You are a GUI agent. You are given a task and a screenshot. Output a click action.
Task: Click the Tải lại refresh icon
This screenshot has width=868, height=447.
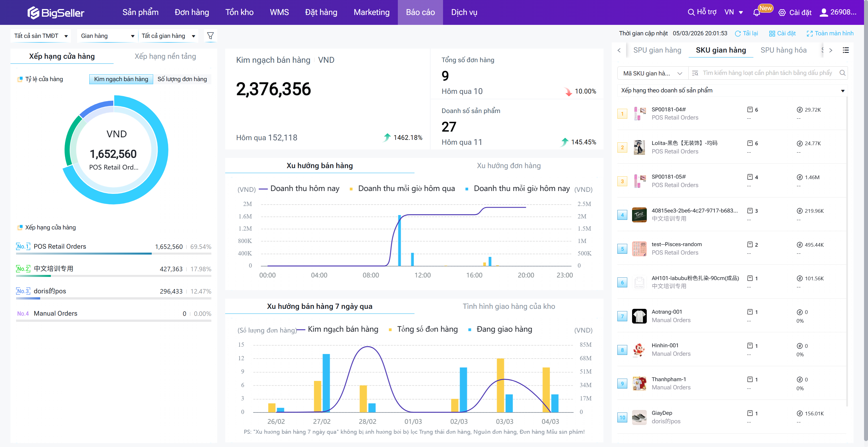[x=738, y=34]
